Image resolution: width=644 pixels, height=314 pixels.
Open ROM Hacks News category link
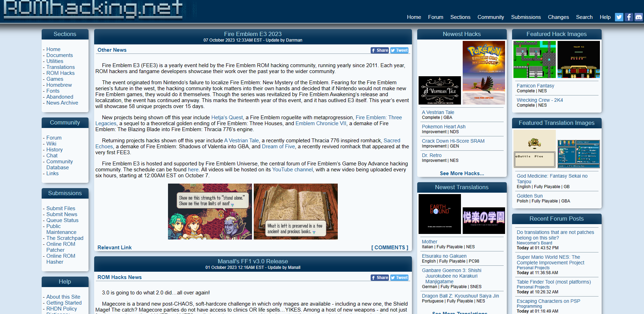[x=120, y=277]
